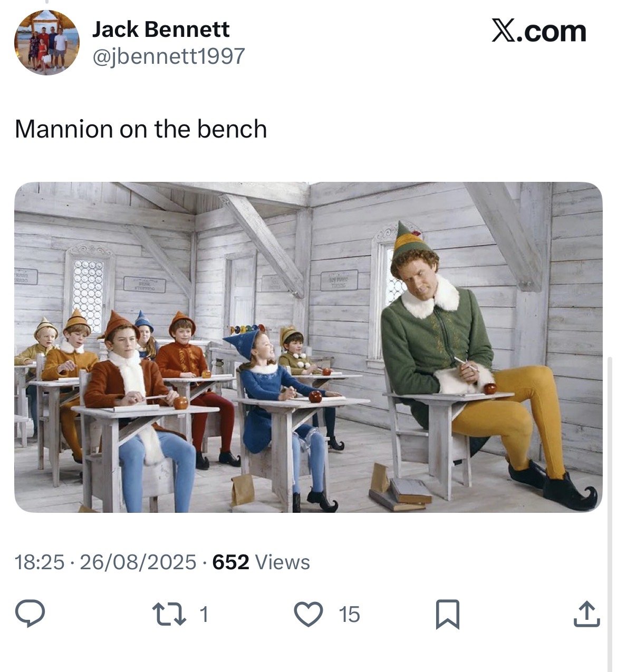Open the Jack Bennett display name
Image resolution: width=617 pixels, height=672 pixels.
pyautogui.click(x=161, y=30)
